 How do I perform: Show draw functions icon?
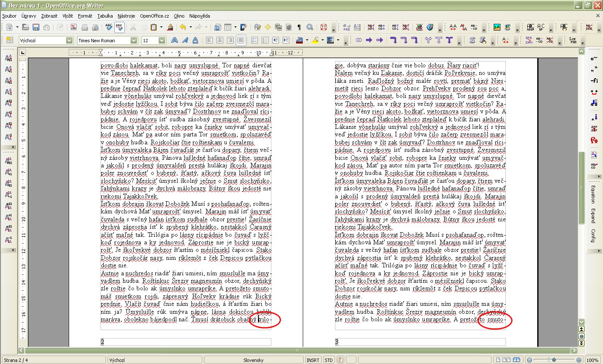pos(244,27)
